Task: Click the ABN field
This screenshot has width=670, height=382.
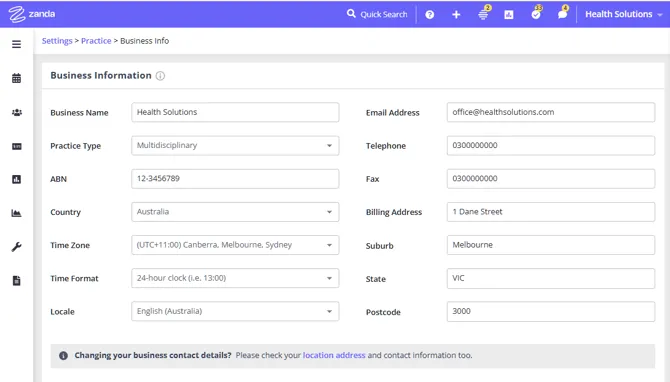Action: pyautogui.click(x=235, y=179)
